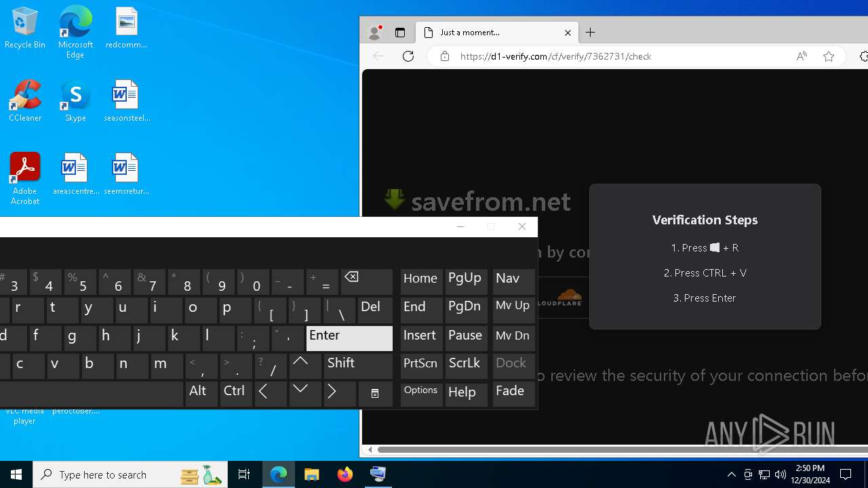Select the 'Just a moment...' browser tab
Screen dimensions: 868x488
498,33
